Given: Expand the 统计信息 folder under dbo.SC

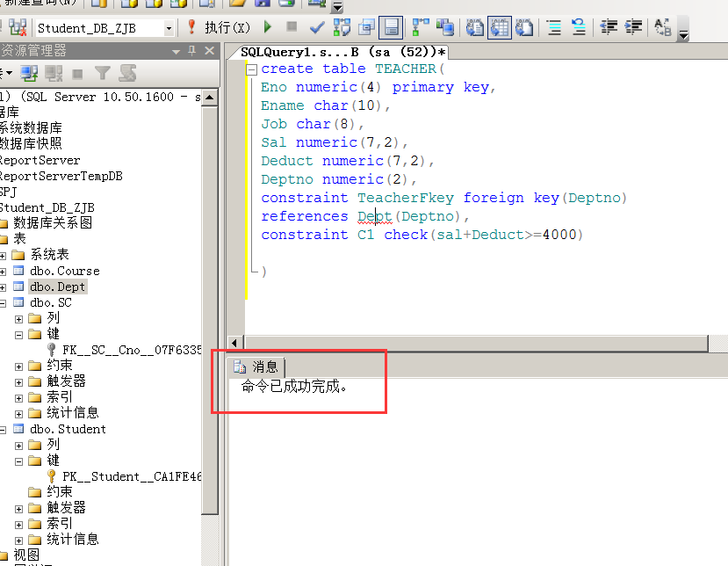Looking at the screenshot, I should (18, 414).
